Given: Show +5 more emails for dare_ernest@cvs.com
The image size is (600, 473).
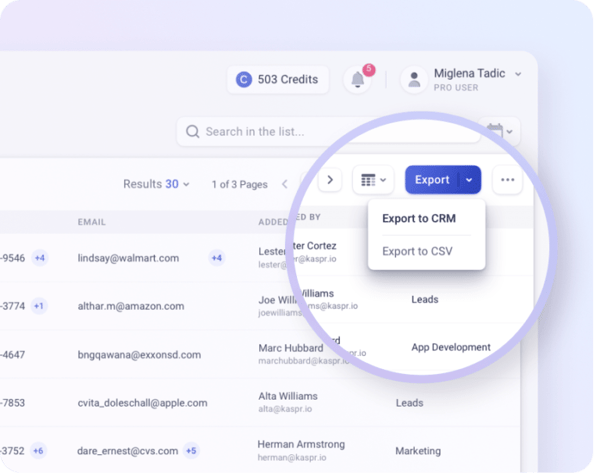Looking at the screenshot, I should tap(191, 451).
